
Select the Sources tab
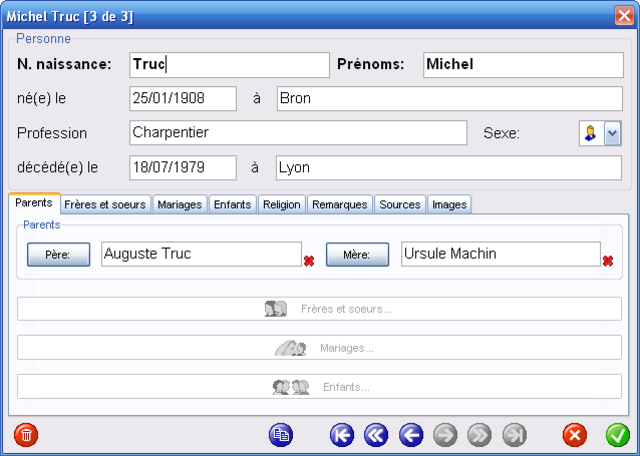point(400,205)
